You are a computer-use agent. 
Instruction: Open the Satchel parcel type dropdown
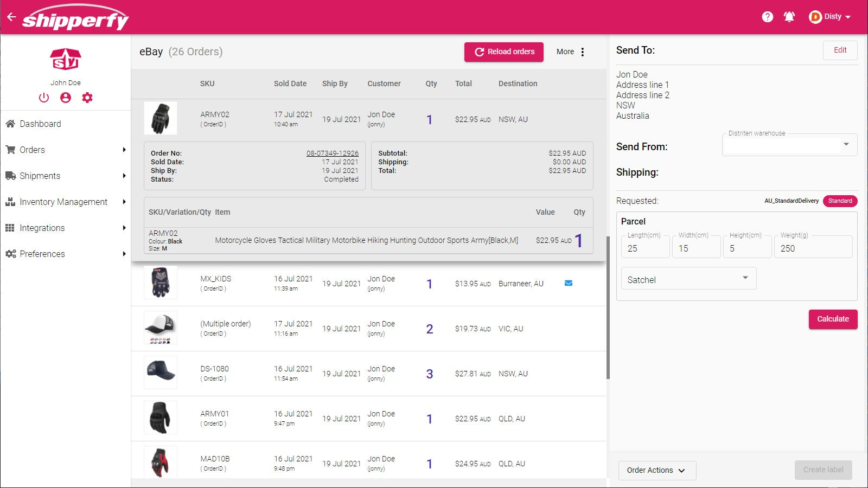(688, 279)
